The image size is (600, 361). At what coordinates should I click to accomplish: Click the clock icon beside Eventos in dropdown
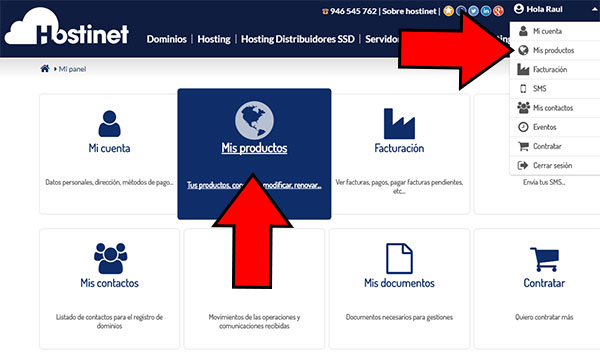point(523,127)
